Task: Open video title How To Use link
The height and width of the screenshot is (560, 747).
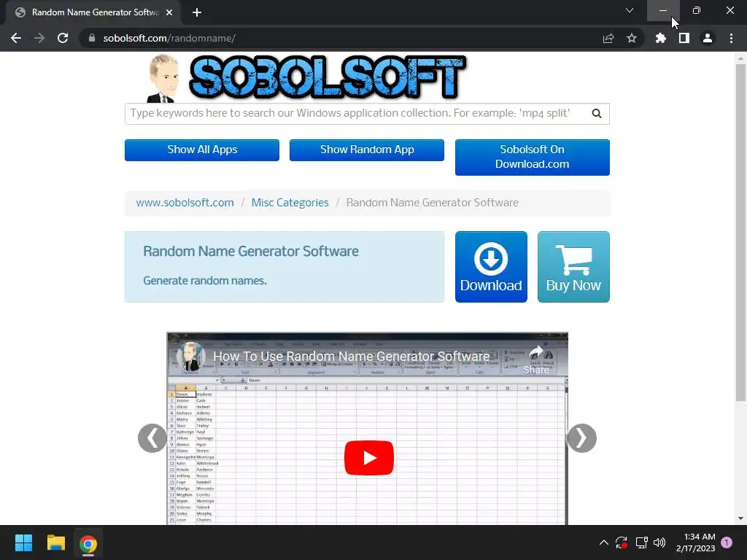Action: 351,356
